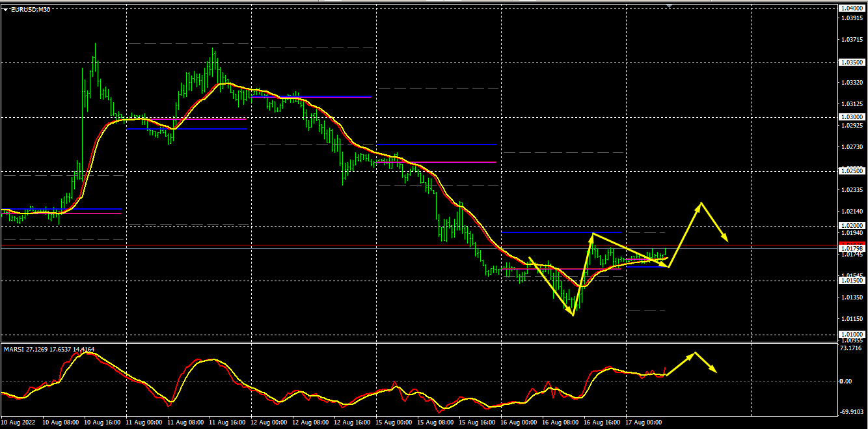Click the 1.01500 price level label
Viewport: 868px width, 429px height.
[x=852, y=280]
